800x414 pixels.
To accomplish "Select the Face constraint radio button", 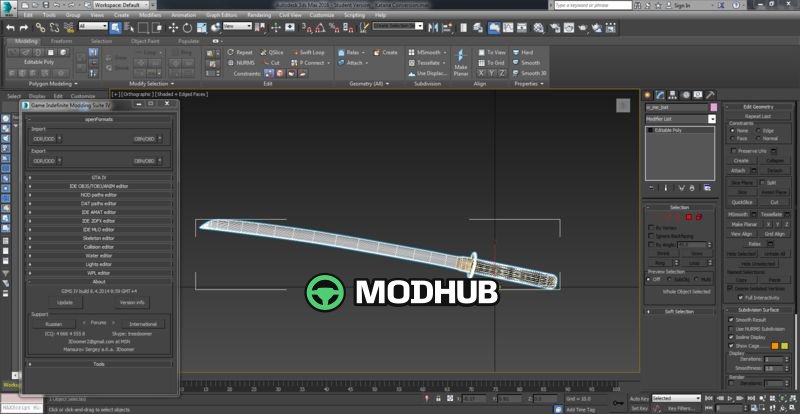I will click(x=733, y=138).
